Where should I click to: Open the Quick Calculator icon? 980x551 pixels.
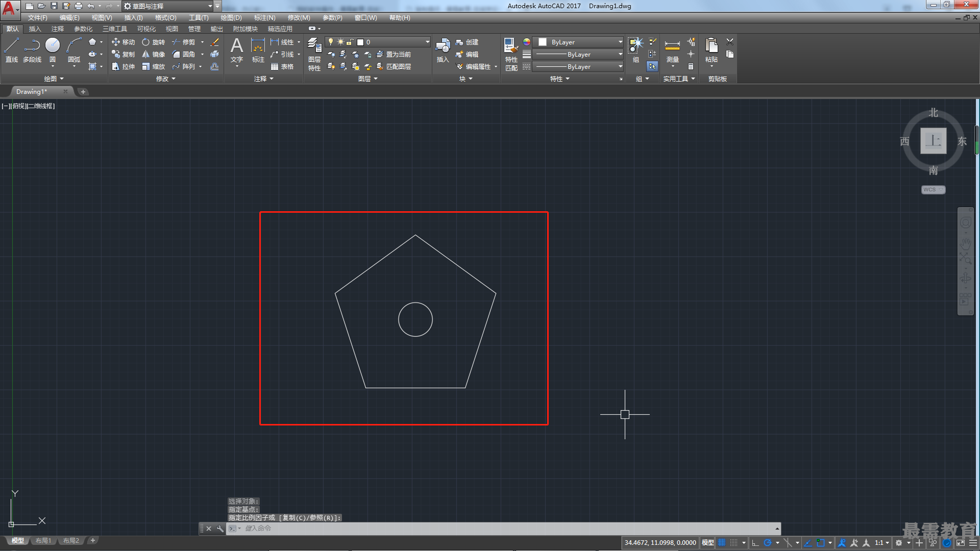click(691, 66)
